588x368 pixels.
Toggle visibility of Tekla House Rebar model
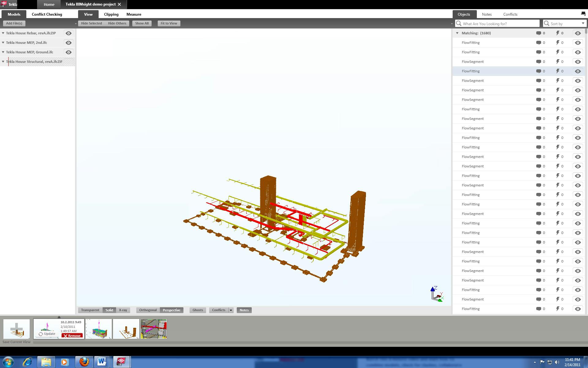(69, 33)
